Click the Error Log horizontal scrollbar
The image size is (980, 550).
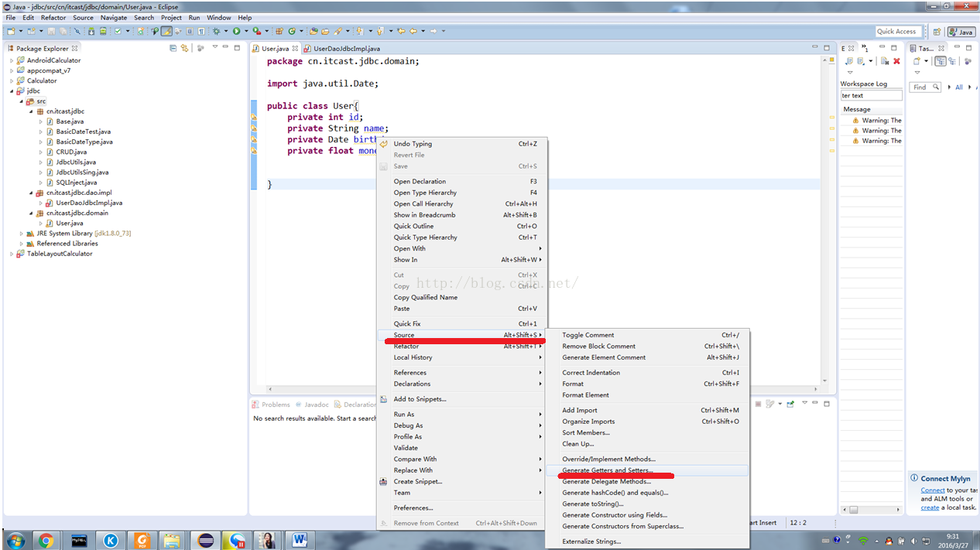click(870, 510)
